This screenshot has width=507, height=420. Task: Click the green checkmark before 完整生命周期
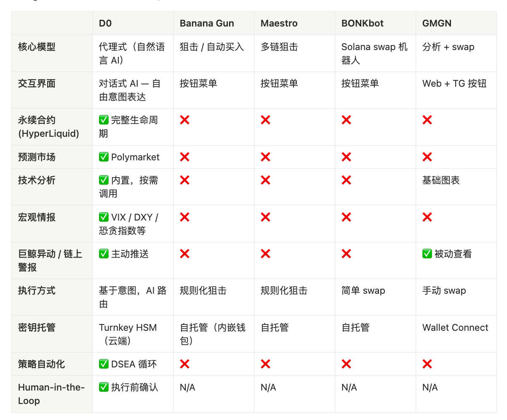[x=104, y=120]
